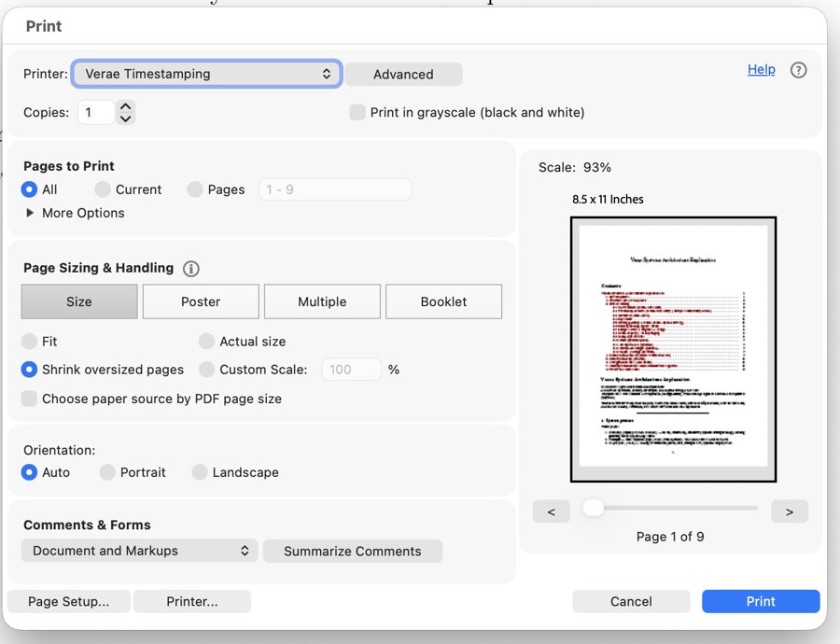
Task: Click the Advanced button
Action: coord(403,75)
